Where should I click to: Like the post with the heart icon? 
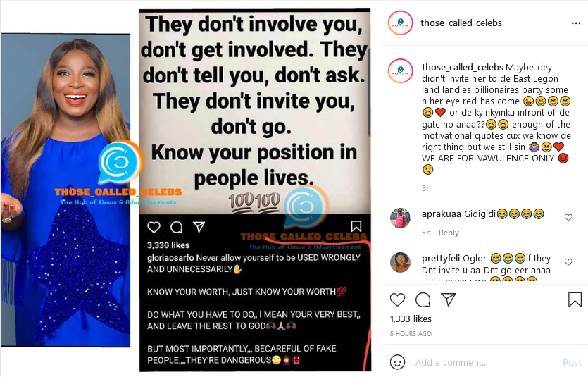point(397,299)
